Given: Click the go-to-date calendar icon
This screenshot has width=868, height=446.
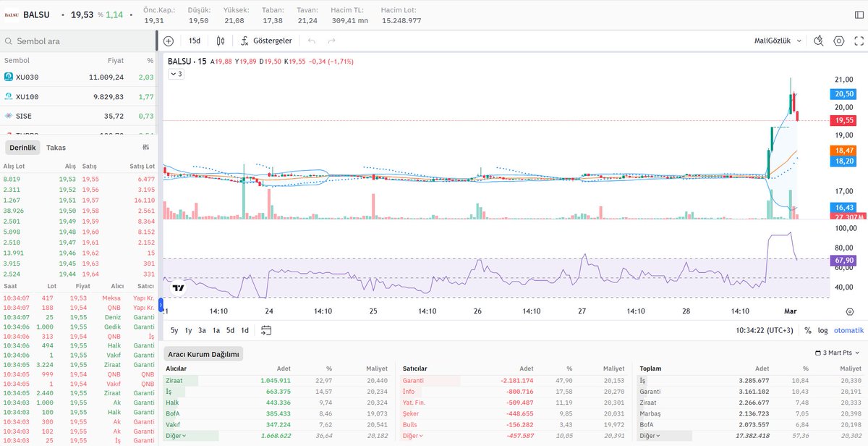Looking at the screenshot, I should pos(266,330).
